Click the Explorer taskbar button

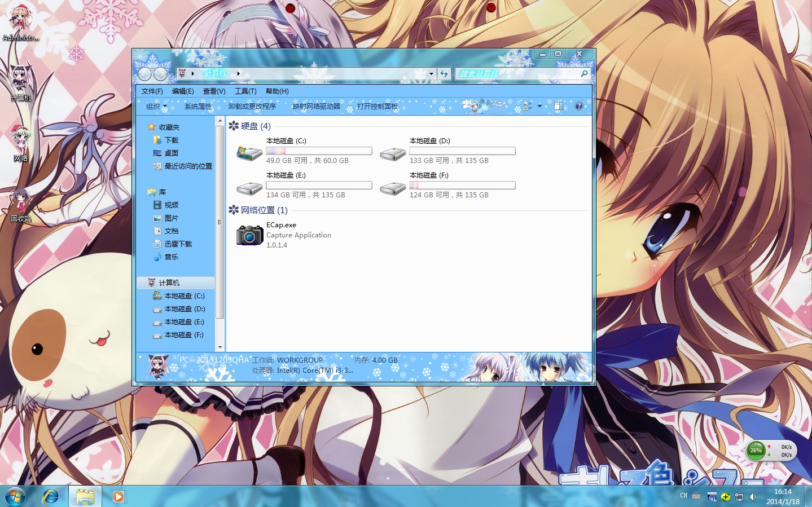pyautogui.click(x=85, y=496)
